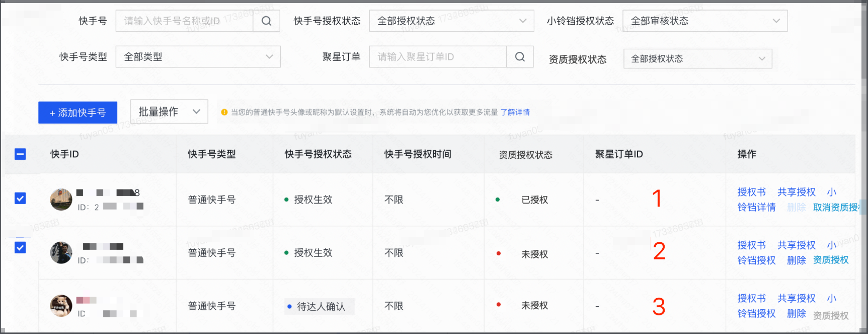
Task: Click 资质授权状态 column header
Action: [x=526, y=155]
